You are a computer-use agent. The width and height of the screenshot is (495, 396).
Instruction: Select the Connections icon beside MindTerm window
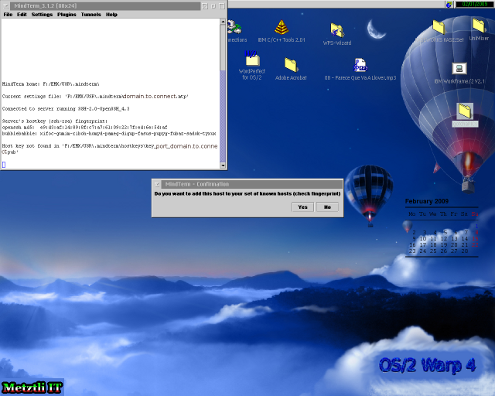tap(234, 27)
